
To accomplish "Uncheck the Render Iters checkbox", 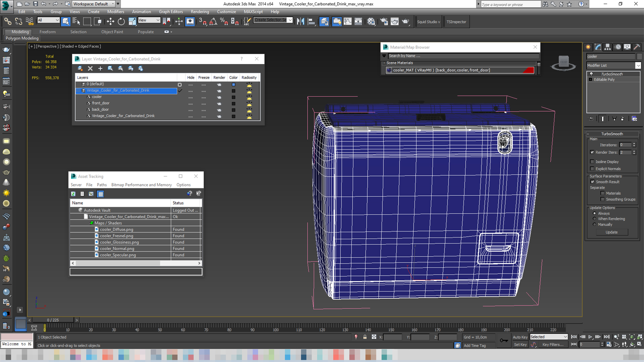I will pyautogui.click(x=592, y=152).
